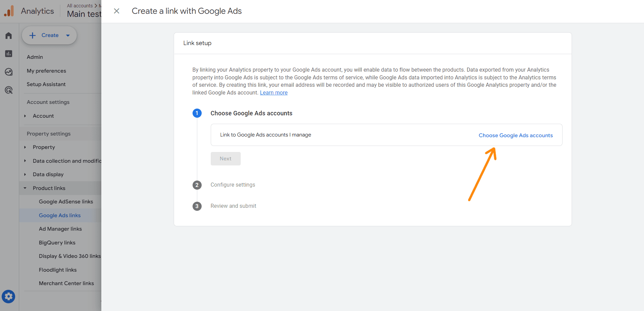Click step 1 Choose Google Ads accounts heading
Image resolution: width=644 pixels, height=311 pixels.
pyautogui.click(x=251, y=113)
